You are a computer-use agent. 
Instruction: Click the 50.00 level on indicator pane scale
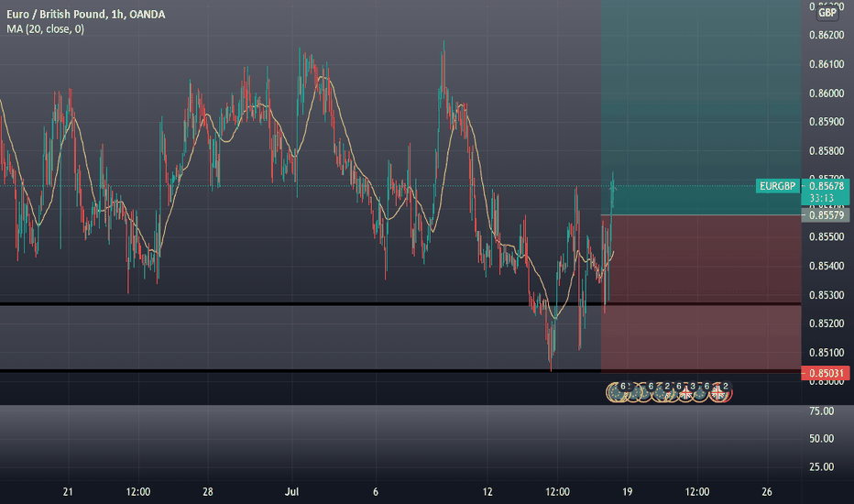(x=821, y=439)
